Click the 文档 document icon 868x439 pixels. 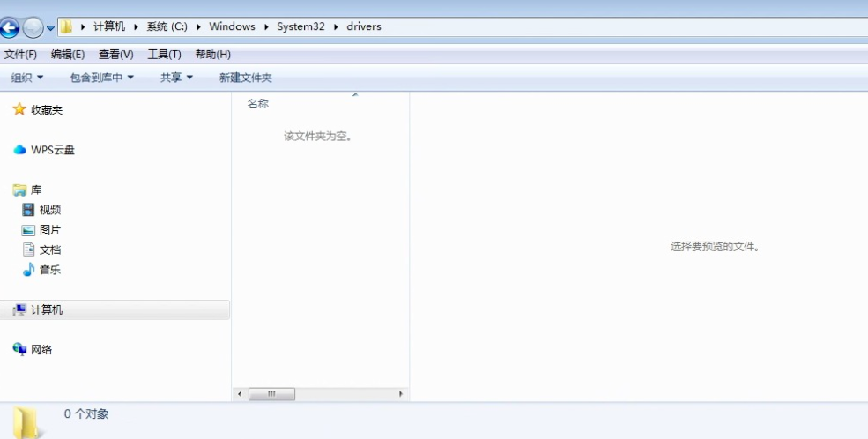28,249
